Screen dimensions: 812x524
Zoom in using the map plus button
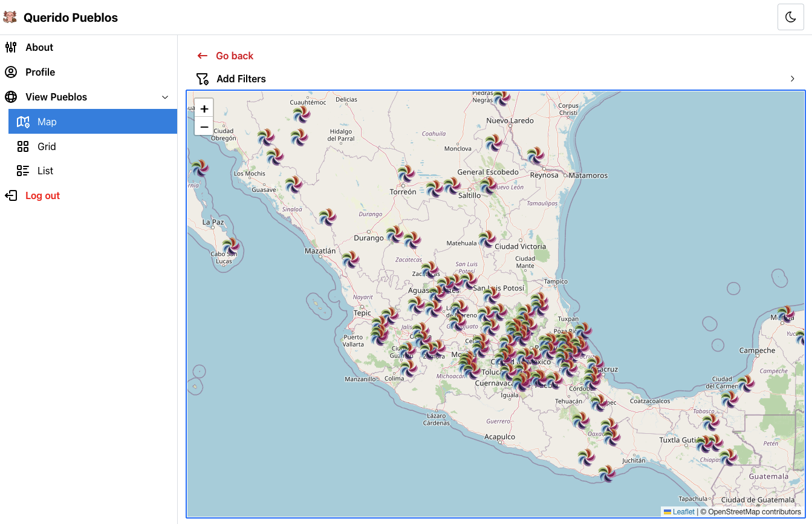[x=204, y=108]
